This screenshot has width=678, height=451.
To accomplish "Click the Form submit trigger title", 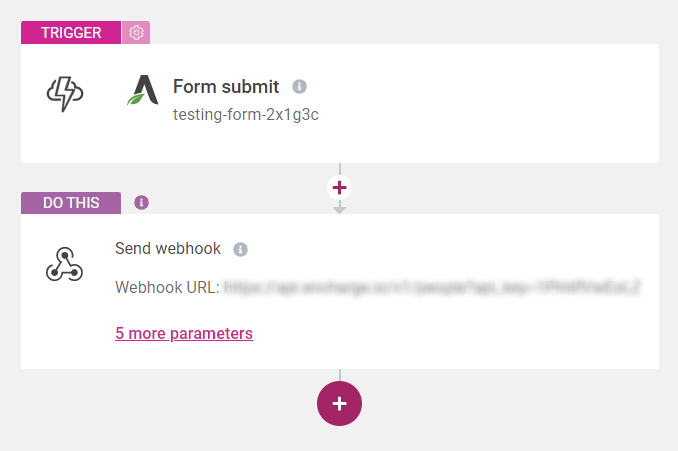I will coord(226,87).
